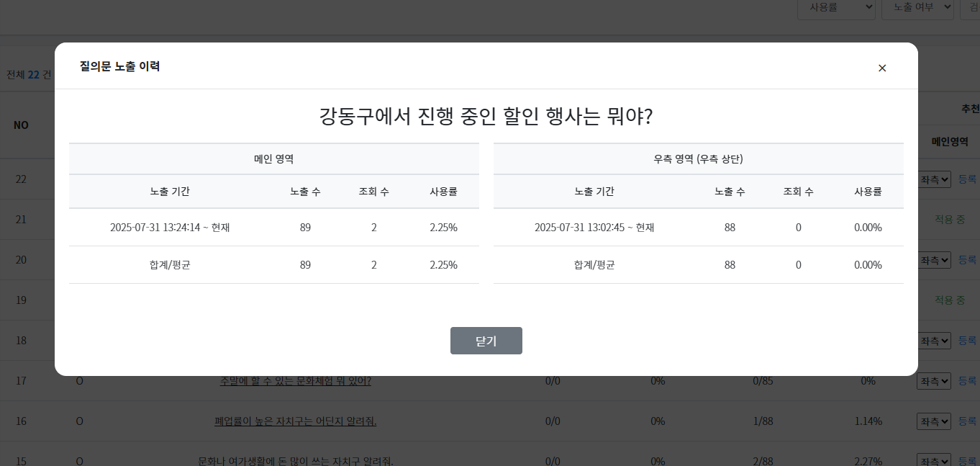
Task: Expand the 좌측 dropdown in row 16
Action: 934,421
